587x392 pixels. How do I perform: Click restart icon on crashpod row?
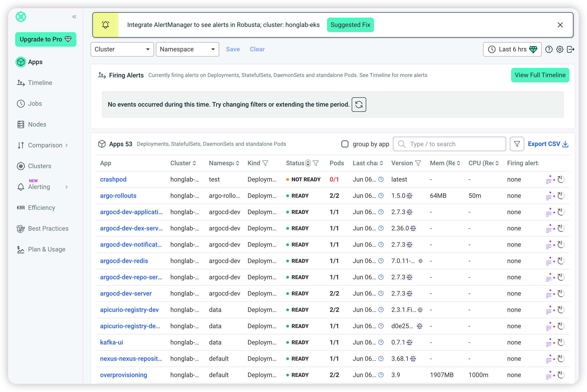pos(561,179)
